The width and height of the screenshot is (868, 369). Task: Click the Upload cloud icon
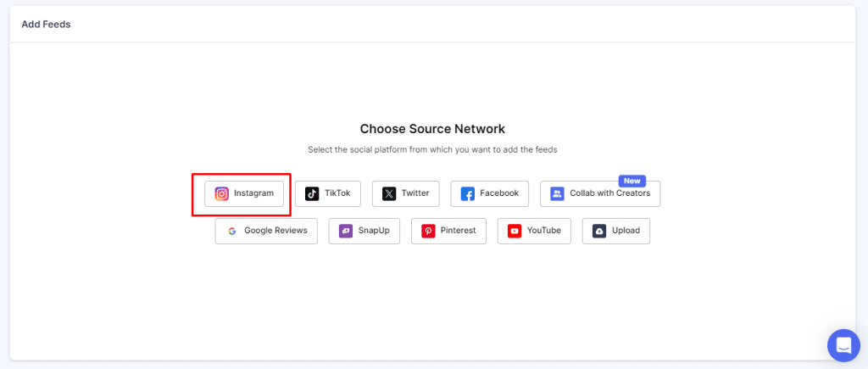tap(599, 231)
